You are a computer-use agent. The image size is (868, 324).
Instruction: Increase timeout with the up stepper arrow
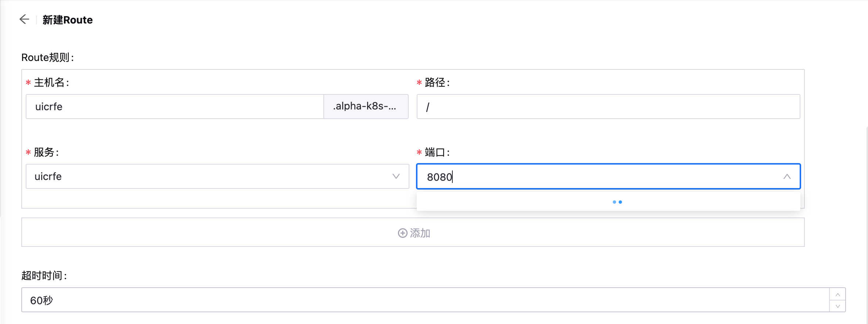(838, 294)
